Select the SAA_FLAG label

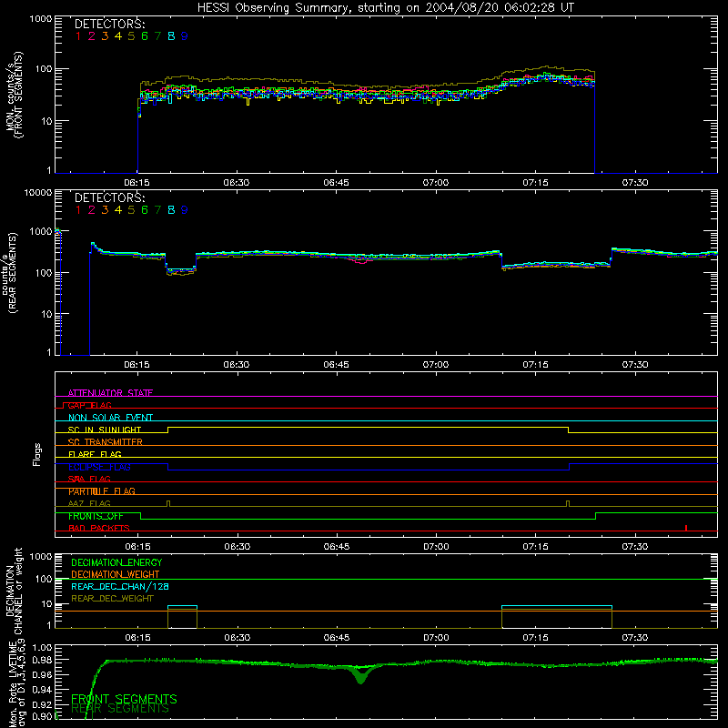[89, 479]
